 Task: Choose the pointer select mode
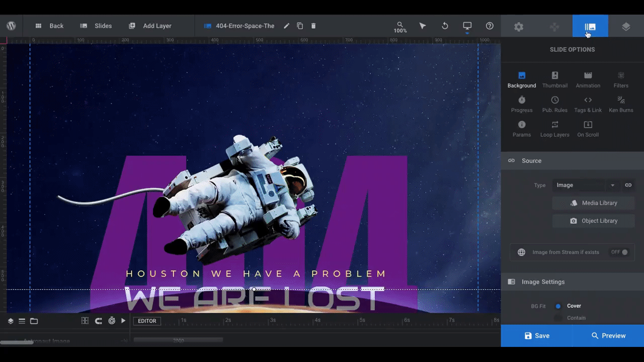tap(423, 26)
